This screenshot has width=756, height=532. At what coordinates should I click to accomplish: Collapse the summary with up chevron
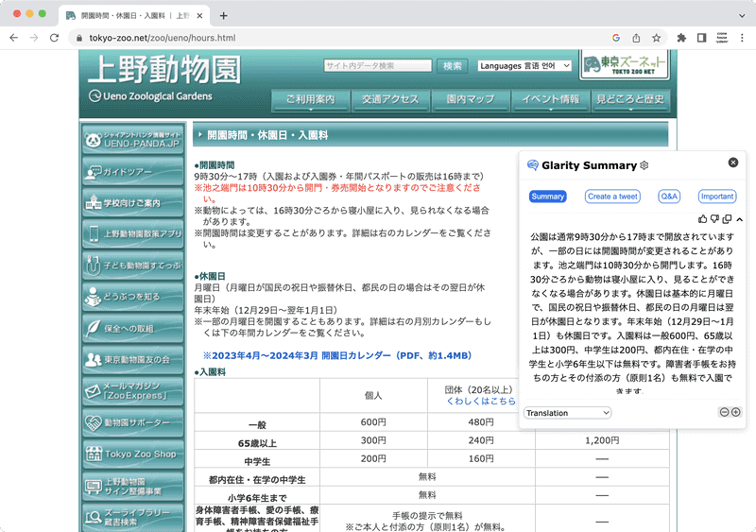pyautogui.click(x=740, y=219)
